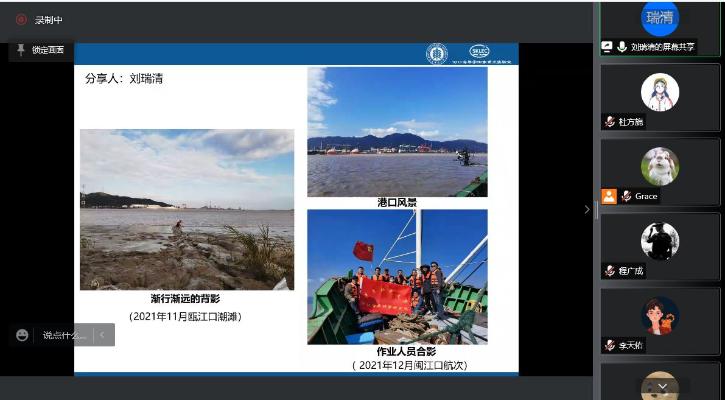Click the pin icon for 锁定画面

click(x=20, y=49)
